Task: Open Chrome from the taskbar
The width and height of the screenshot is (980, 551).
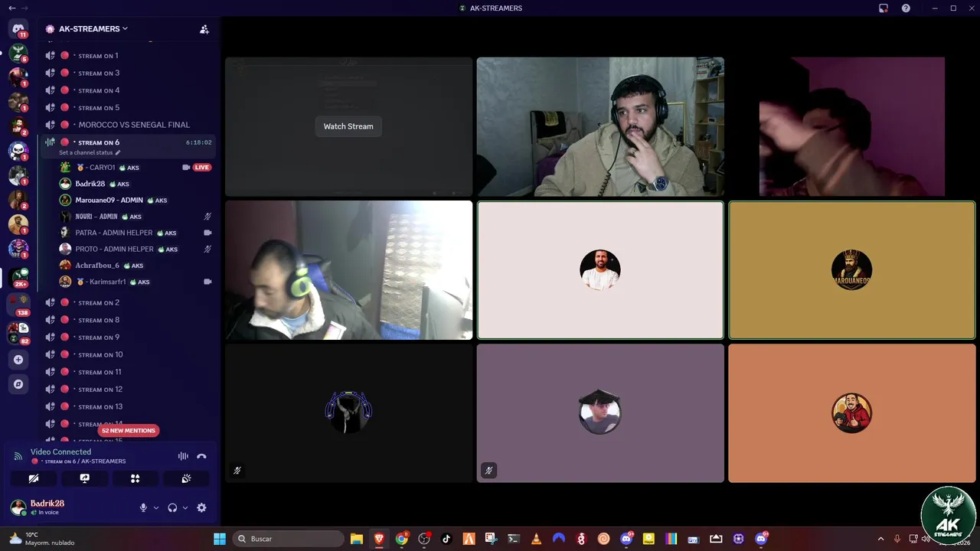Action: [401, 539]
